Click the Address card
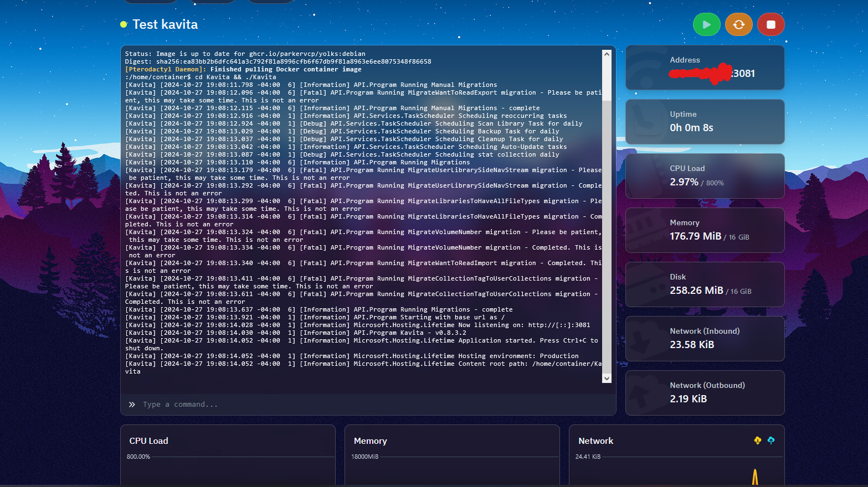The height and width of the screenshot is (487, 868). (705, 68)
